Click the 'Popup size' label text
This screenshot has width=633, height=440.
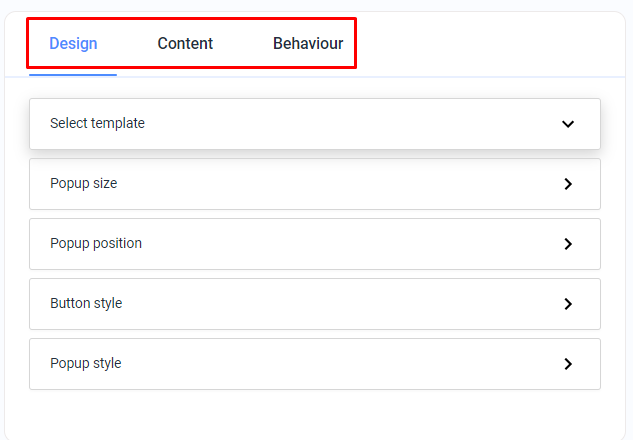84,184
